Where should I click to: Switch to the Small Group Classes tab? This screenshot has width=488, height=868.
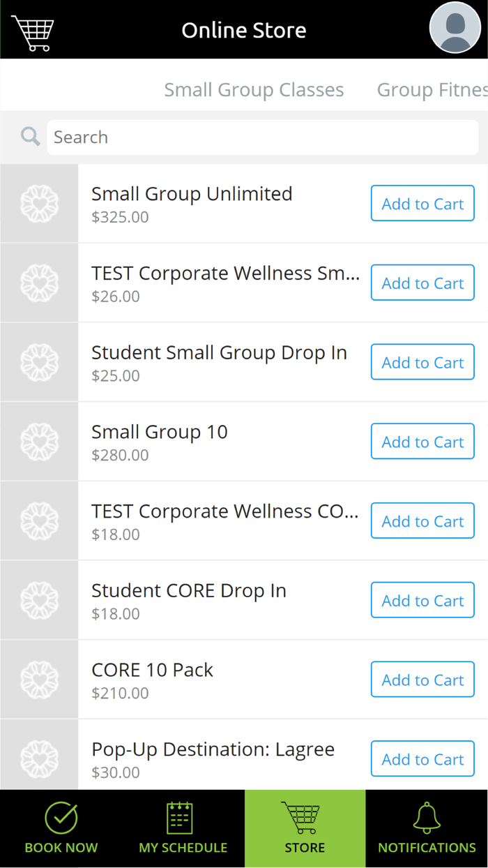point(254,89)
